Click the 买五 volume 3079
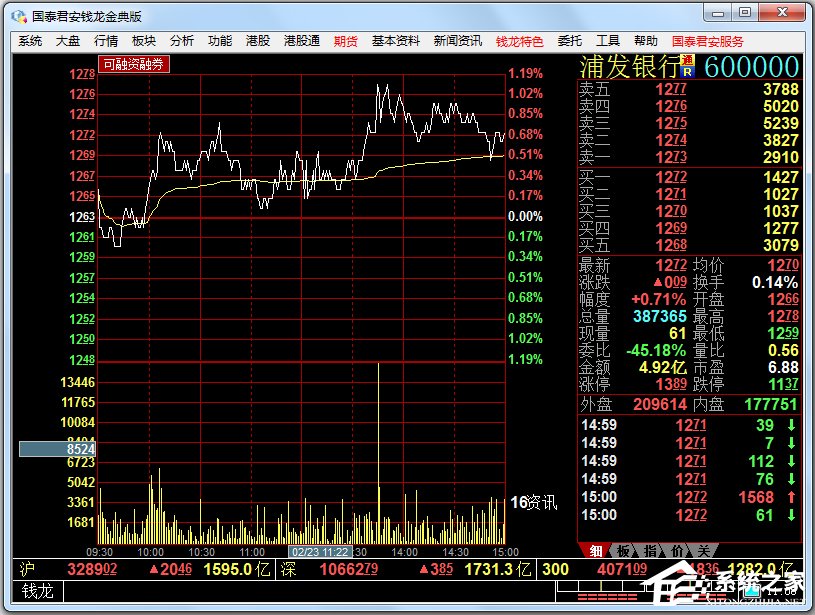This screenshot has width=815, height=615. (781, 245)
